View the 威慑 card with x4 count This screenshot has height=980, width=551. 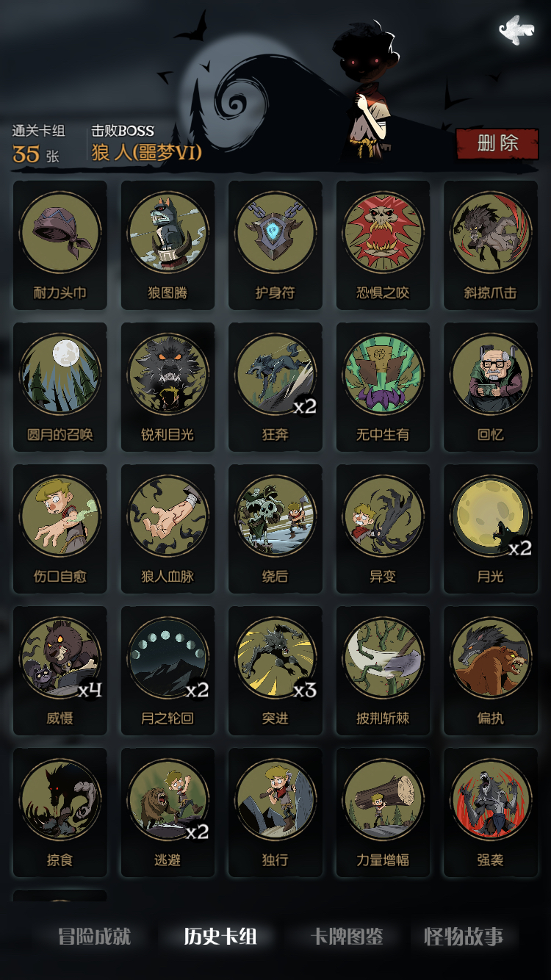pos(60,671)
